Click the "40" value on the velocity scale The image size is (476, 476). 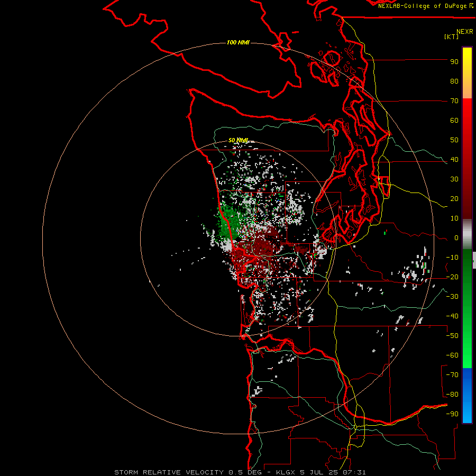click(x=454, y=160)
